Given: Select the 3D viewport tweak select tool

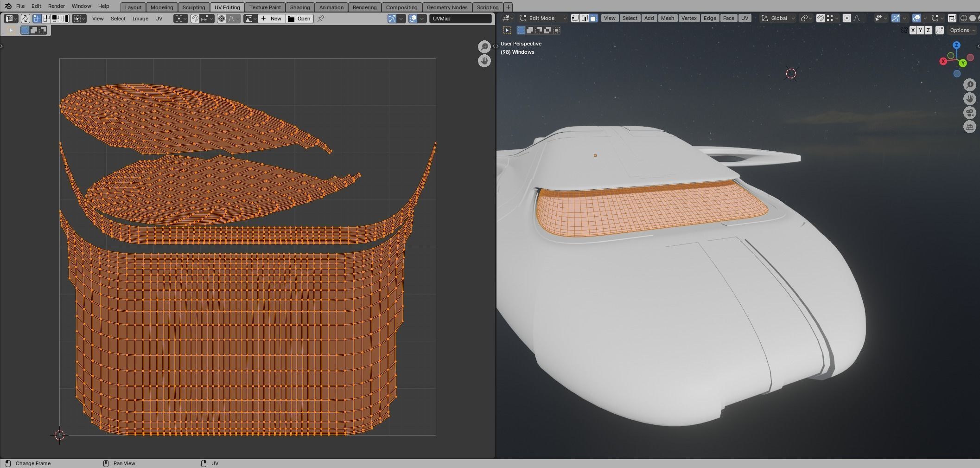Looking at the screenshot, I should point(507,30).
